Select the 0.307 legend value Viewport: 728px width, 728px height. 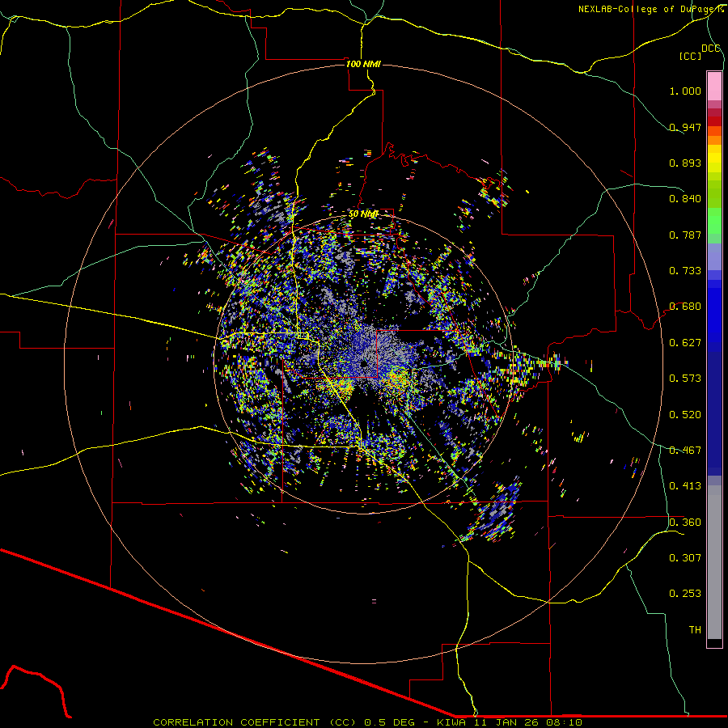(685, 558)
